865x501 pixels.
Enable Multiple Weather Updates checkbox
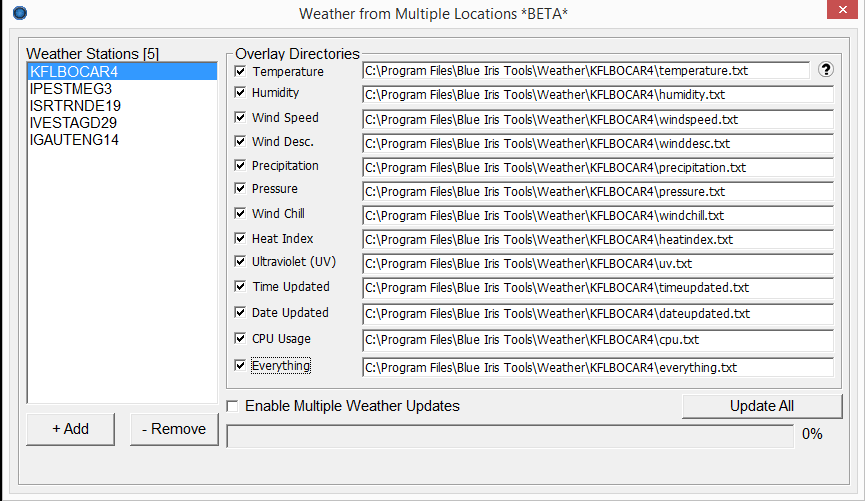[233, 406]
